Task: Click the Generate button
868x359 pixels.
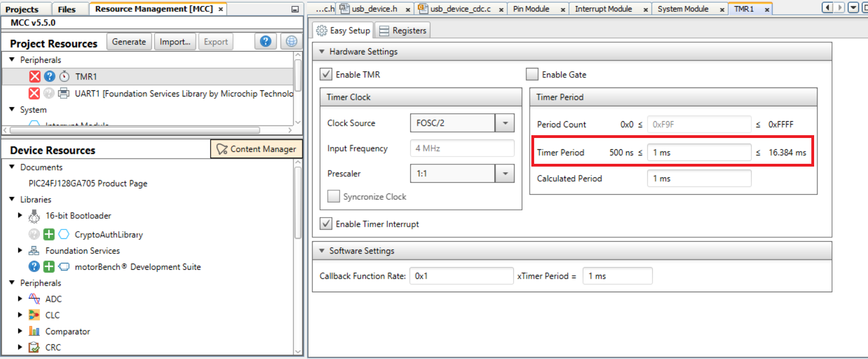Action: [129, 42]
